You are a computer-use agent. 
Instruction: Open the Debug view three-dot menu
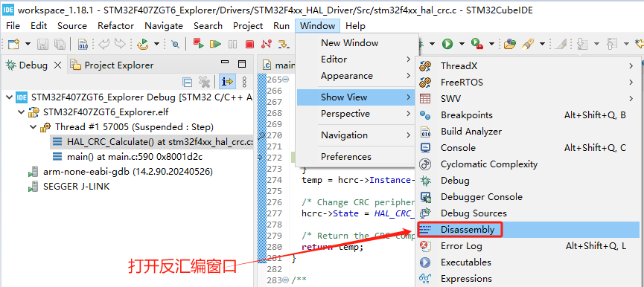click(x=244, y=82)
